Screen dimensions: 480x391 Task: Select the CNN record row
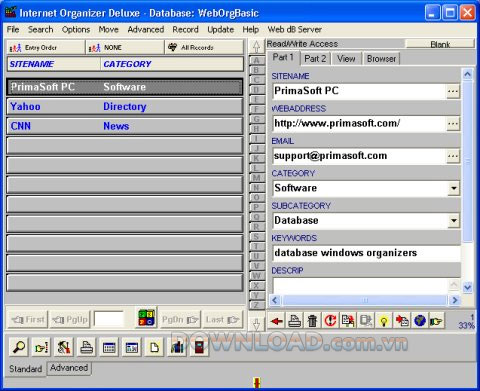point(125,126)
